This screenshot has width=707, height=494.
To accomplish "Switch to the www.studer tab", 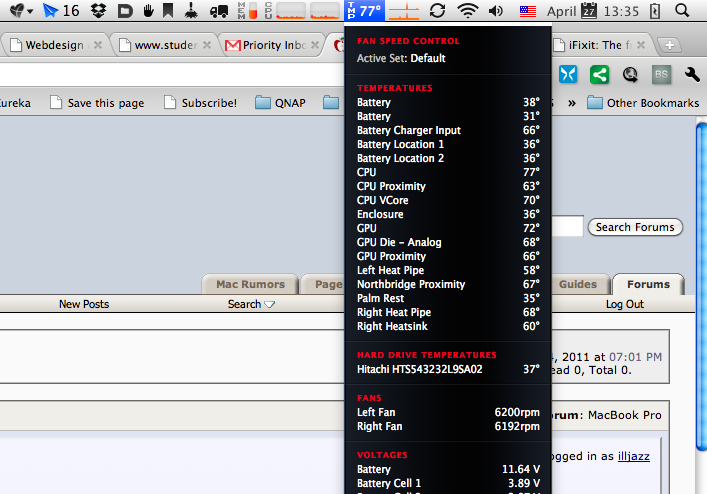I will point(165,45).
